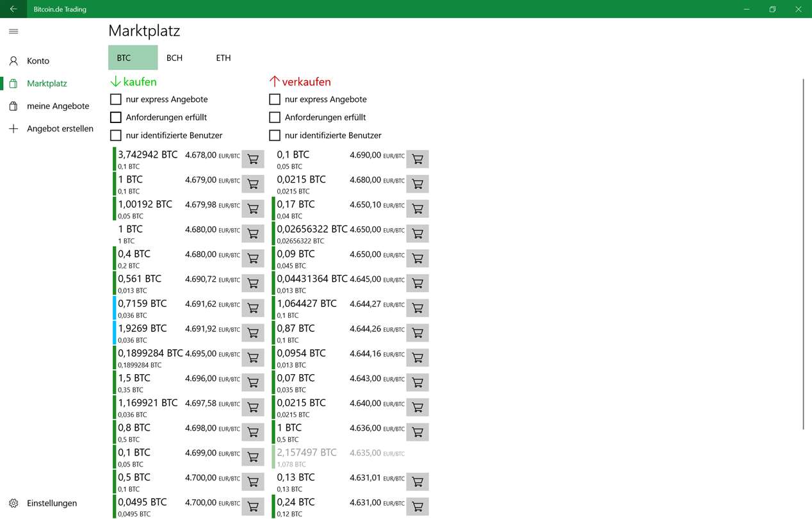The width and height of the screenshot is (812, 519).
Task: Click cart for 1,064427 BTC sell offer
Action: [x=418, y=308]
